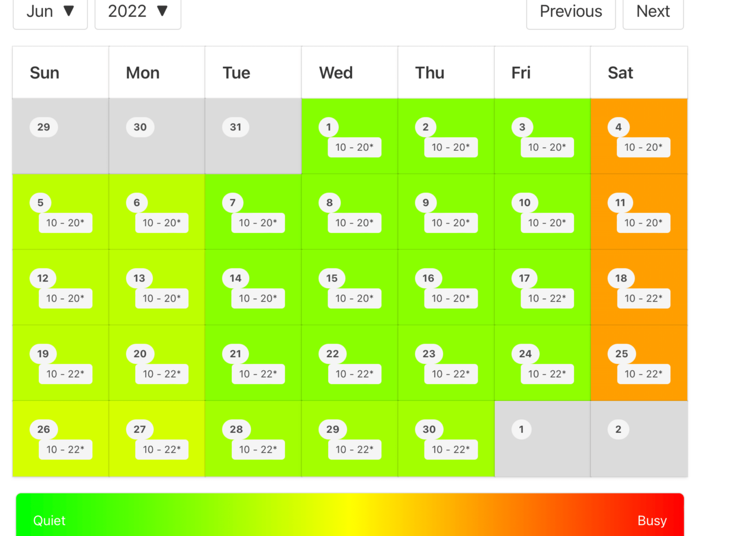Click the Previous month button

[570, 12]
